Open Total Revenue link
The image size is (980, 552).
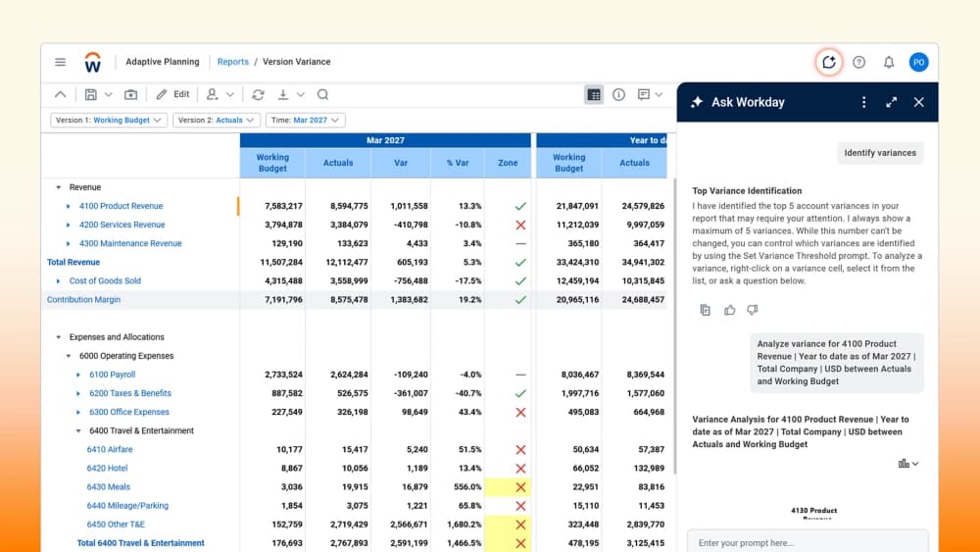tap(73, 262)
